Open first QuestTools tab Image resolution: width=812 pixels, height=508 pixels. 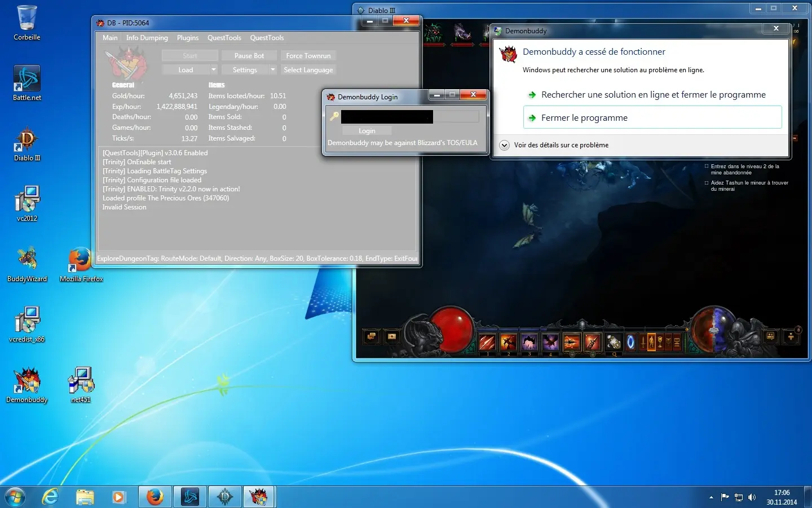[224, 38]
